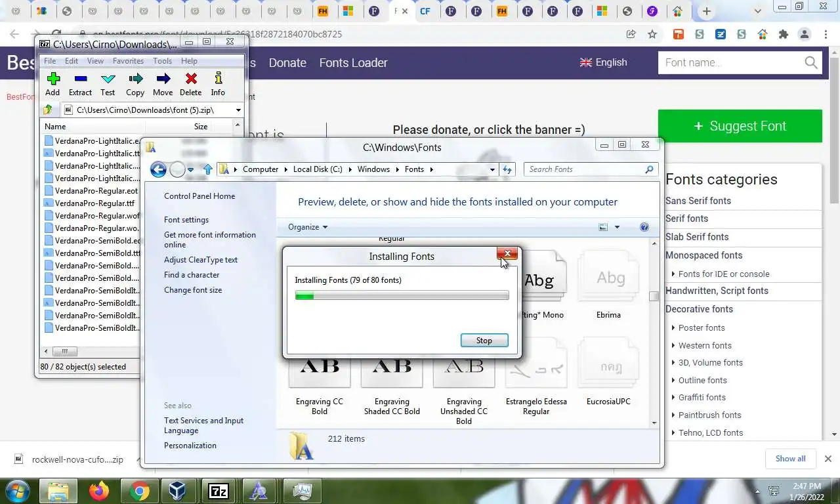
Task: Open File Explorer taskbar icon
Action: 58,491
